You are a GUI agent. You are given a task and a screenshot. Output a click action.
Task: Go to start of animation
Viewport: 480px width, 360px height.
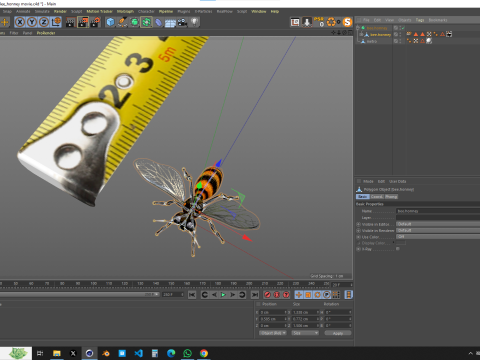pos(192,295)
